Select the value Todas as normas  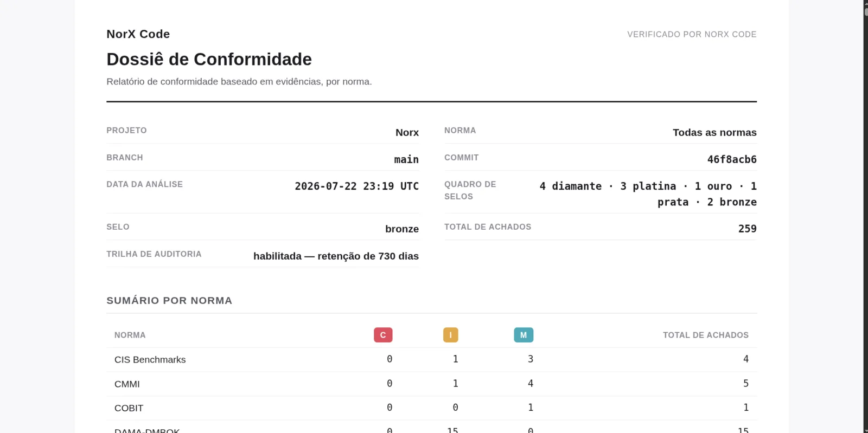pos(714,133)
